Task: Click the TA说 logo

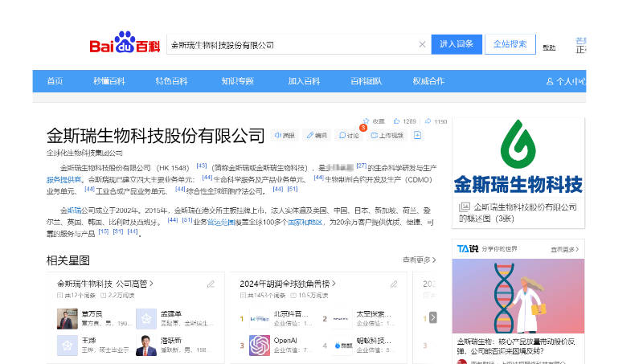Action: tap(468, 249)
